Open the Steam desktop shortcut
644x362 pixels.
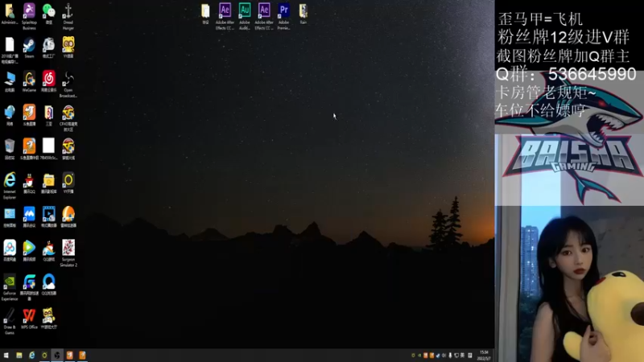[29, 48]
